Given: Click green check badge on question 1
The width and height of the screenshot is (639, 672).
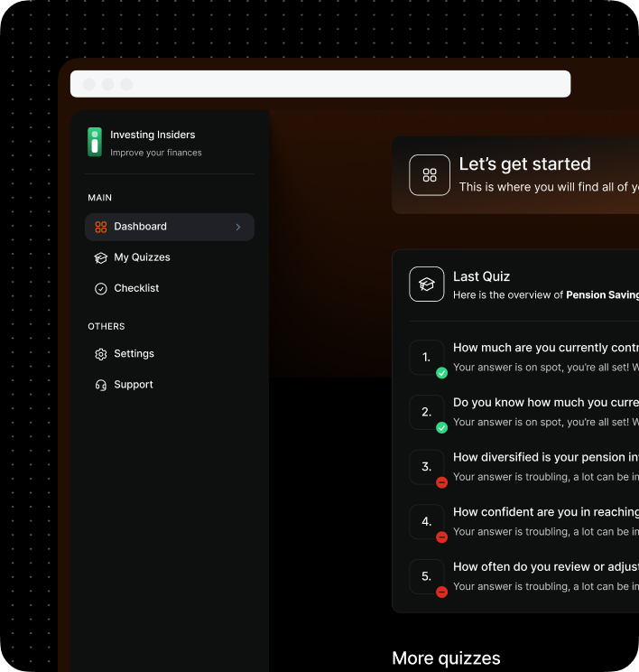Looking at the screenshot, I should (x=441, y=373).
